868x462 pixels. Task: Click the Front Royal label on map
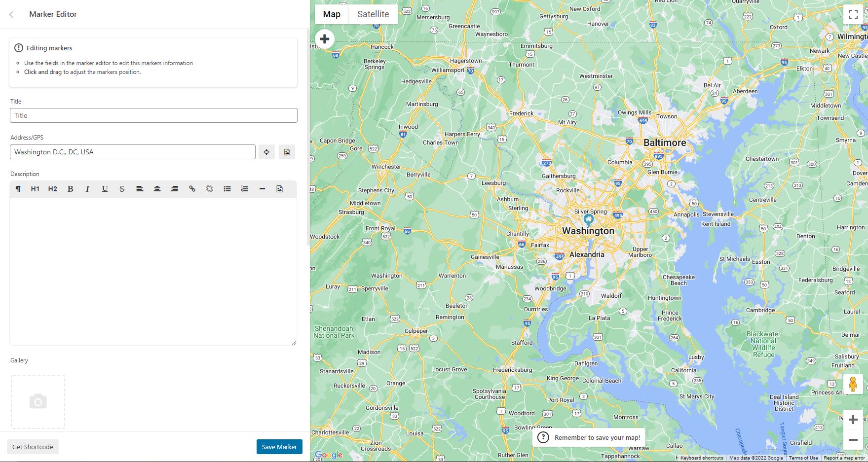380,228
